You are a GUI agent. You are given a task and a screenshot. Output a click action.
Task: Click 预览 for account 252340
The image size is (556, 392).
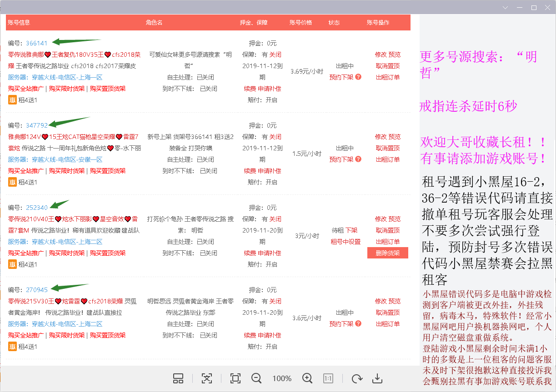395,219
